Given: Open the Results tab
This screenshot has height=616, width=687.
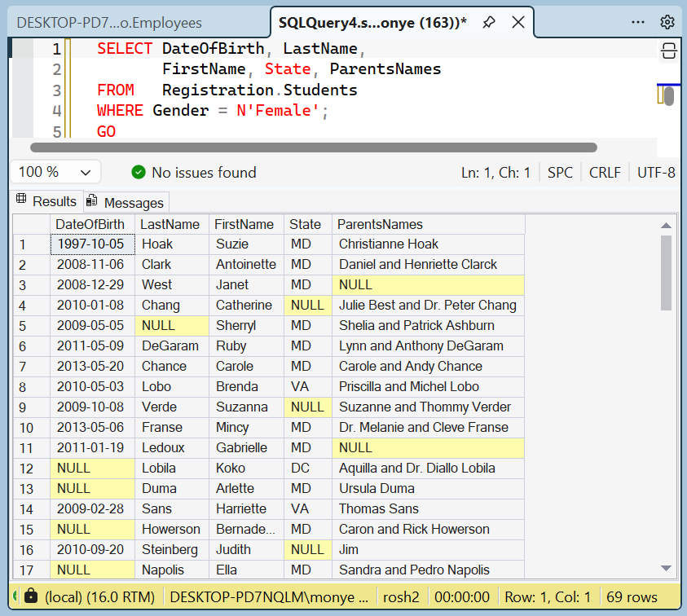Looking at the screenshot, I should 46,201.
